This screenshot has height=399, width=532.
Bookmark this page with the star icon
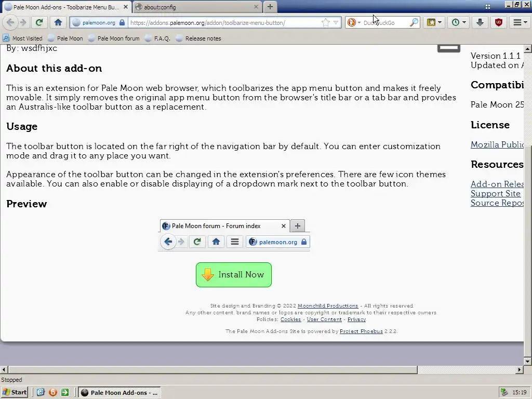(x=325, y=23)
